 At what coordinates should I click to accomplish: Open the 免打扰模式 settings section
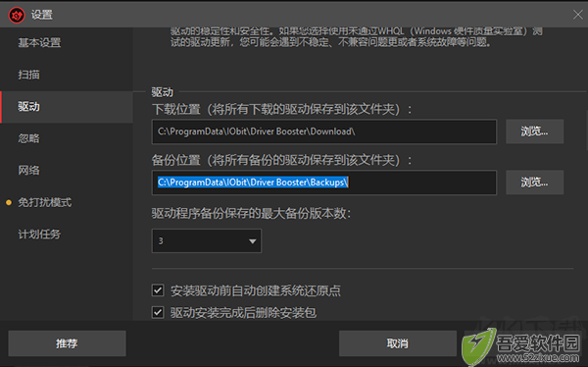(x=66, y=202)
